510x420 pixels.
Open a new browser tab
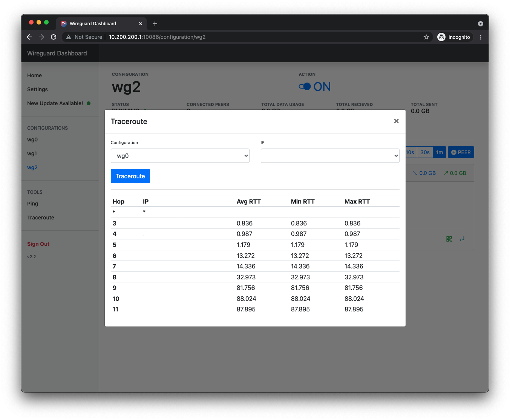(x=155, y=24)
